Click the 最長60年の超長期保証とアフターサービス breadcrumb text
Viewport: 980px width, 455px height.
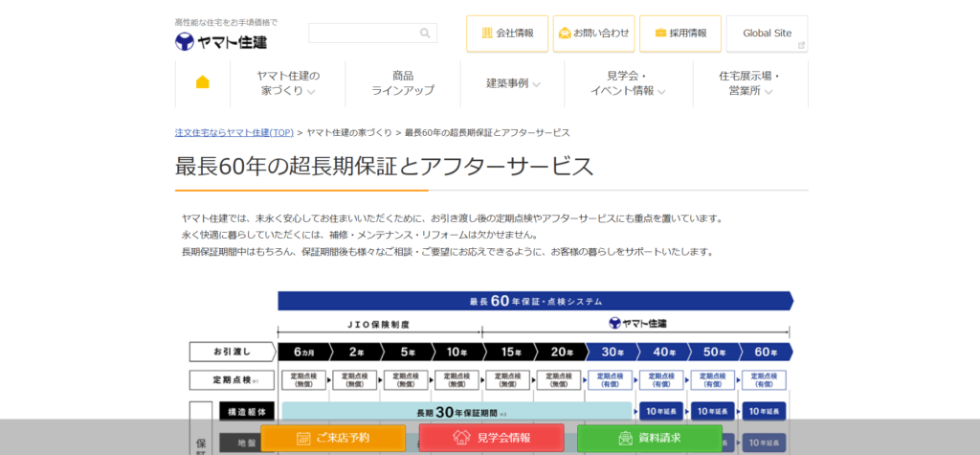[x=487, y=133]
